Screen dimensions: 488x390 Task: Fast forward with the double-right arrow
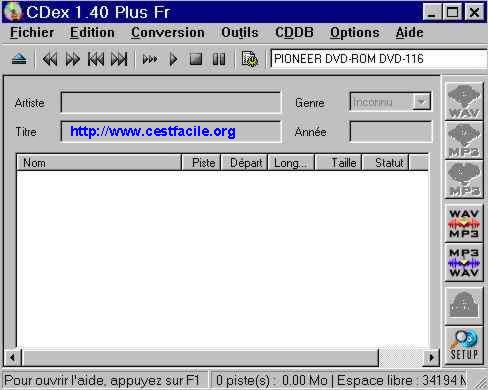tap(72, 60)
